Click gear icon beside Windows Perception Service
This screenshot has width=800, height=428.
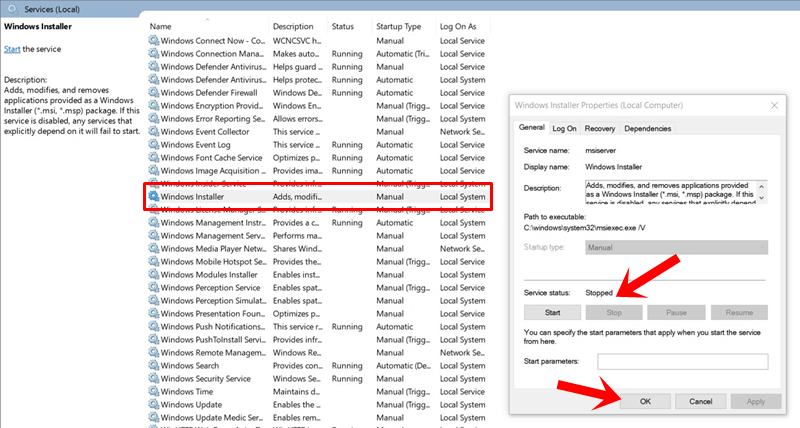pyautogui.click(x=154, y=288)
